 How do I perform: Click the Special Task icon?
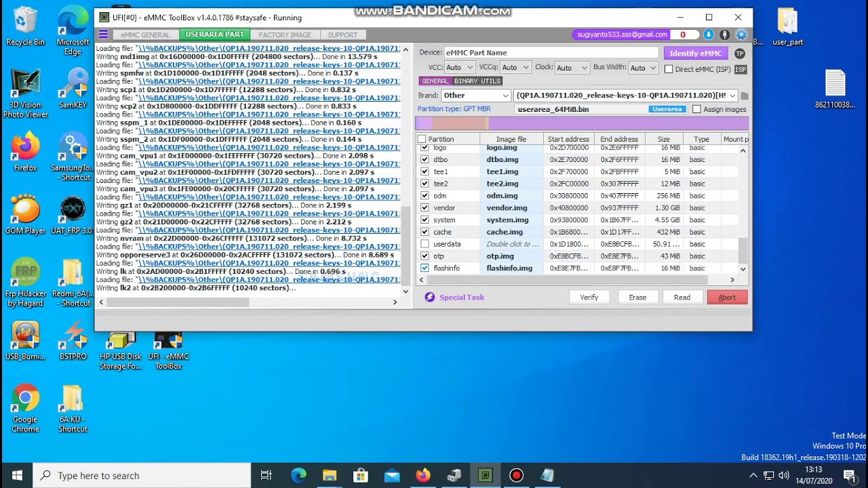(429, 297)
